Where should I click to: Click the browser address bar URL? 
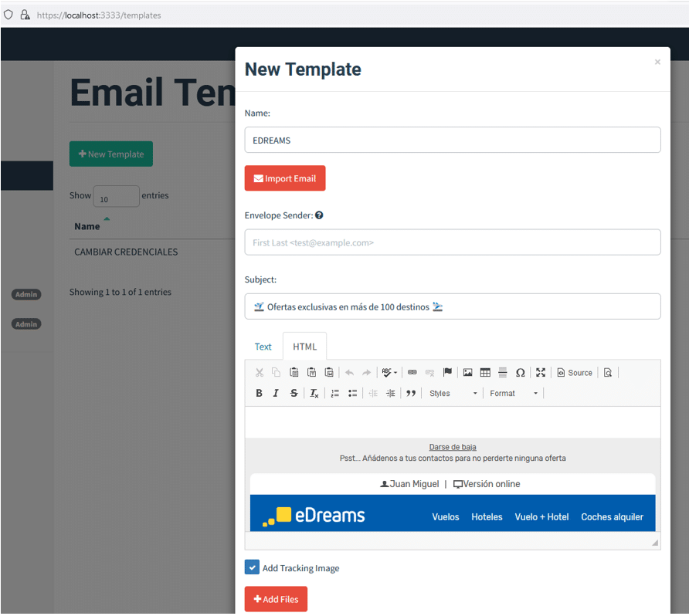[99, 15]
